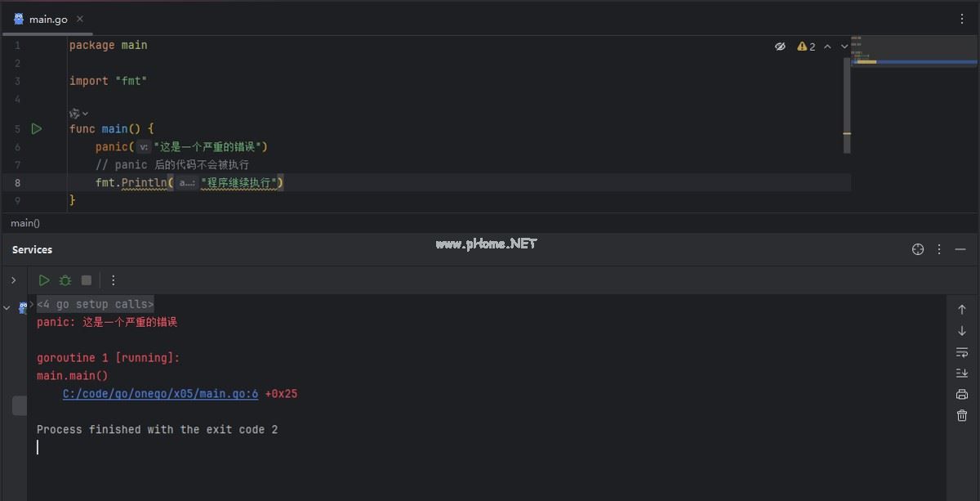Expand the folded '4 go setup calls' line
This screenshot has width=980, height=501.
pos(95,304)
